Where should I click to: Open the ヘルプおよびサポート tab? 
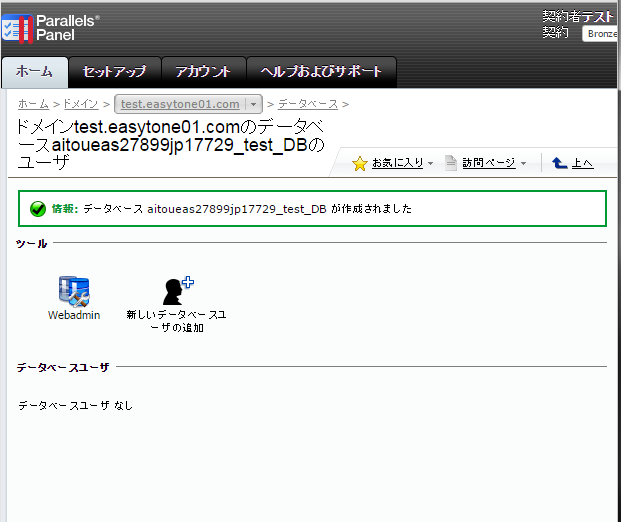coord(320,72)
